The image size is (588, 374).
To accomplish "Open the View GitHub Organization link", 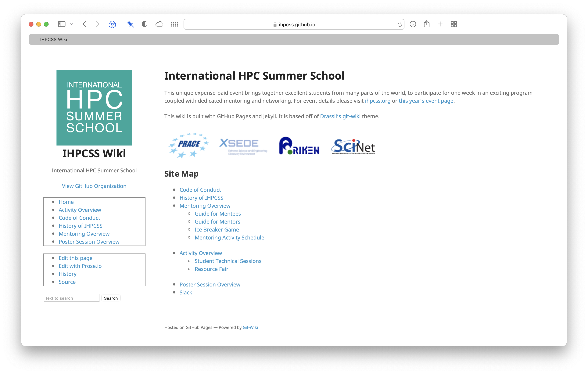I will tap(94, 186).
